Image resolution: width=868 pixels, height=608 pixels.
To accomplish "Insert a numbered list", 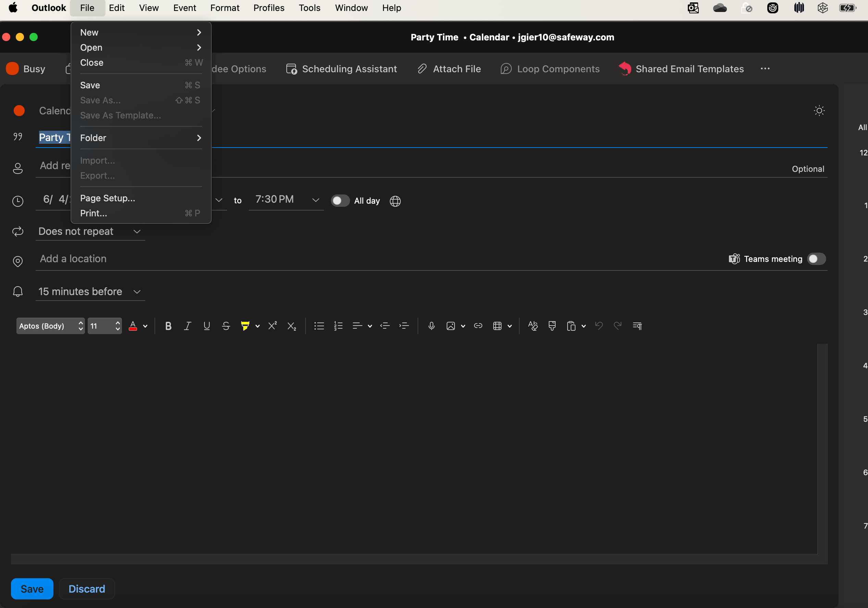I will point(338,326).
